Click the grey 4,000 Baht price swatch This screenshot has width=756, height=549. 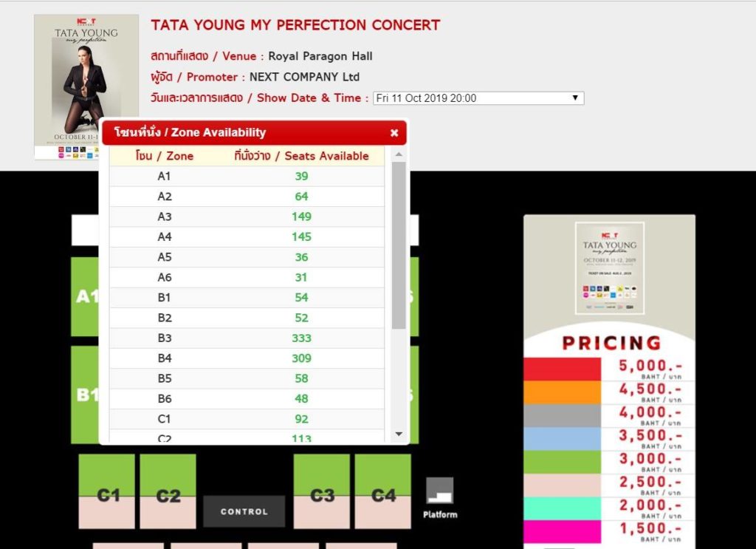coord(562,415)
